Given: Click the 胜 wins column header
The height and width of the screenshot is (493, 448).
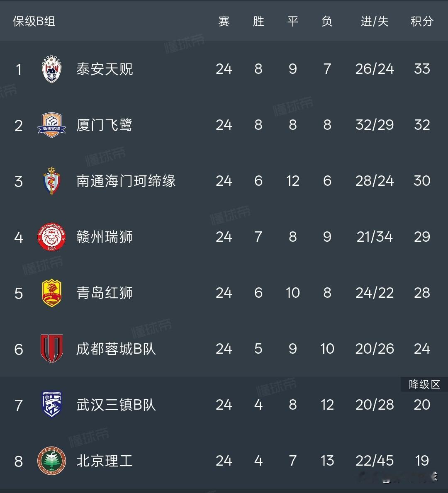Looking at the screenshot, I should pos(258,22).
